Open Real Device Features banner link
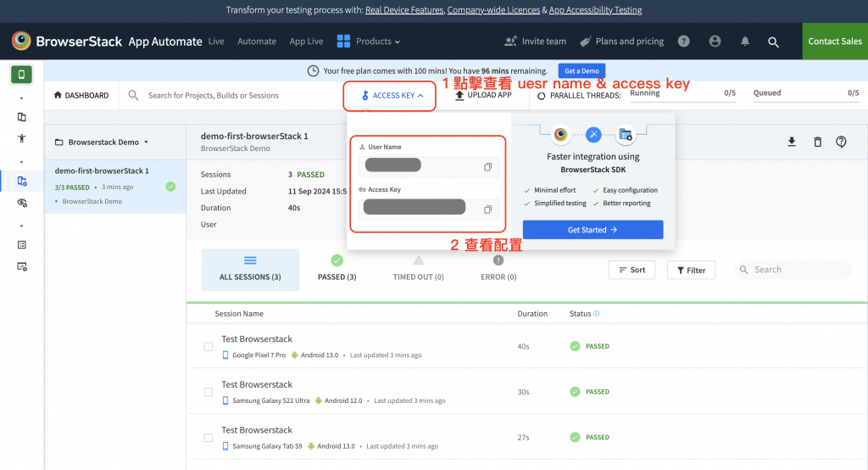This screenshot has width=868, height=470. click(x=404, y=10)
